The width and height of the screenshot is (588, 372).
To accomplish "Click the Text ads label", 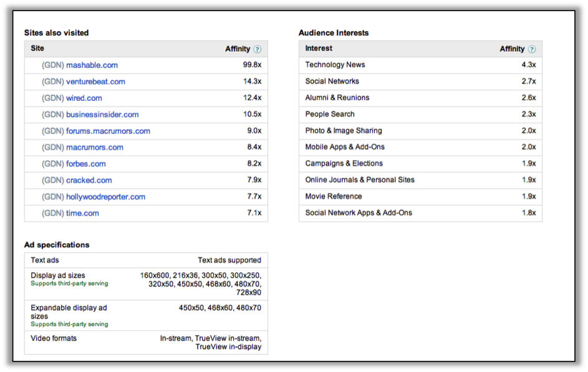I will 45,260.
